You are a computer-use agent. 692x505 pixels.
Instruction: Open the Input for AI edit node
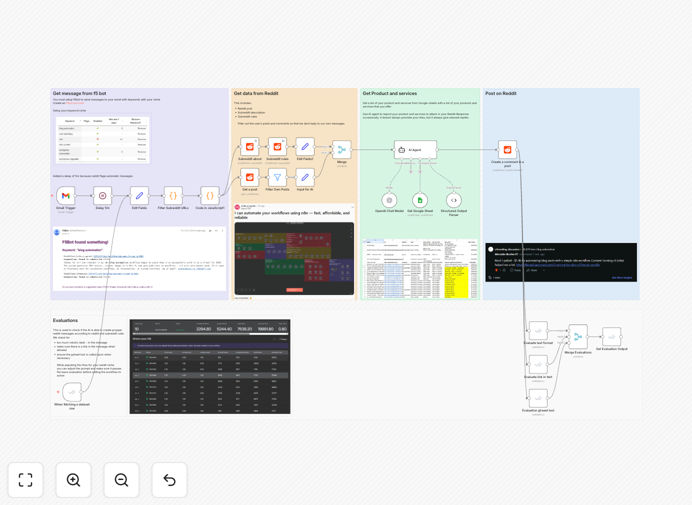pos(305,177)
